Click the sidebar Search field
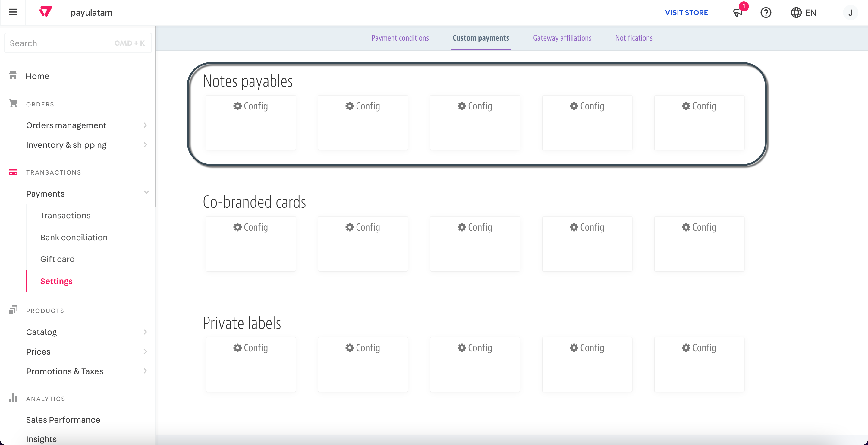Viewport: 868px width, 445px height. [x=78, y=43]
